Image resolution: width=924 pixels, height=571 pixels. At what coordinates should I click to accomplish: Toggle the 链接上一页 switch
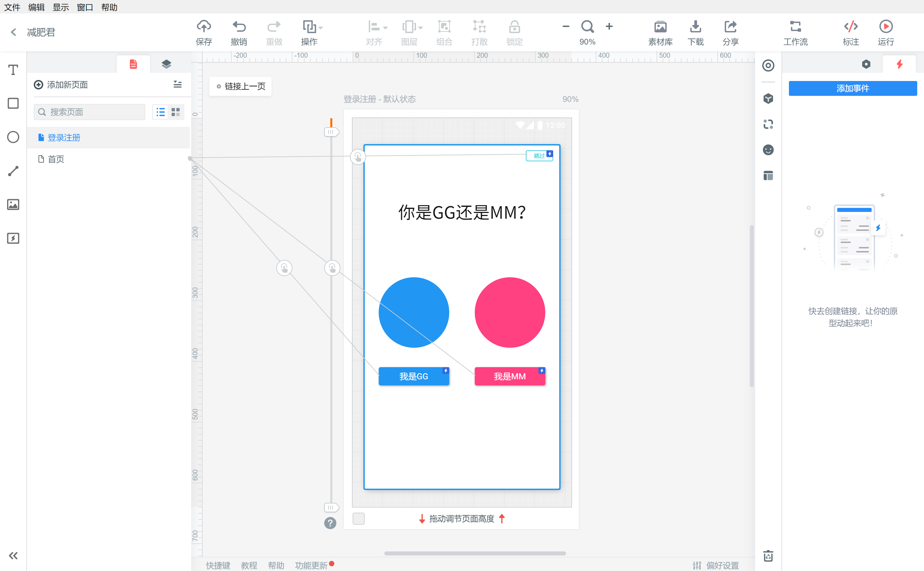pyautogui.click(x=219, y=86)
